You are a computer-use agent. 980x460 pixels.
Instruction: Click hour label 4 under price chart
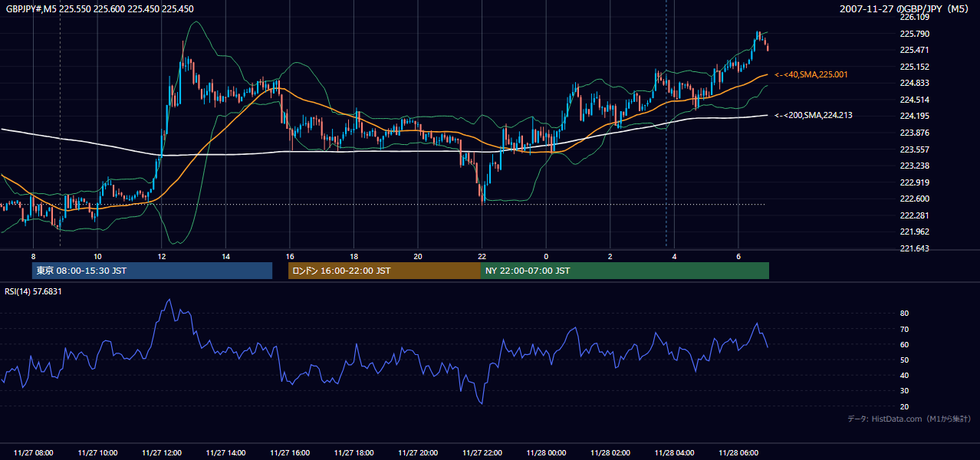coord(674,256)
